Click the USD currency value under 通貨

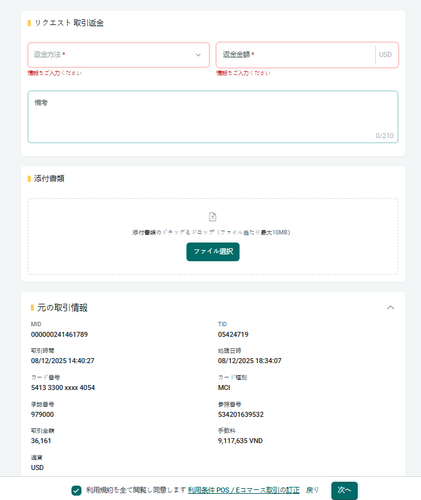pos(37,468)
